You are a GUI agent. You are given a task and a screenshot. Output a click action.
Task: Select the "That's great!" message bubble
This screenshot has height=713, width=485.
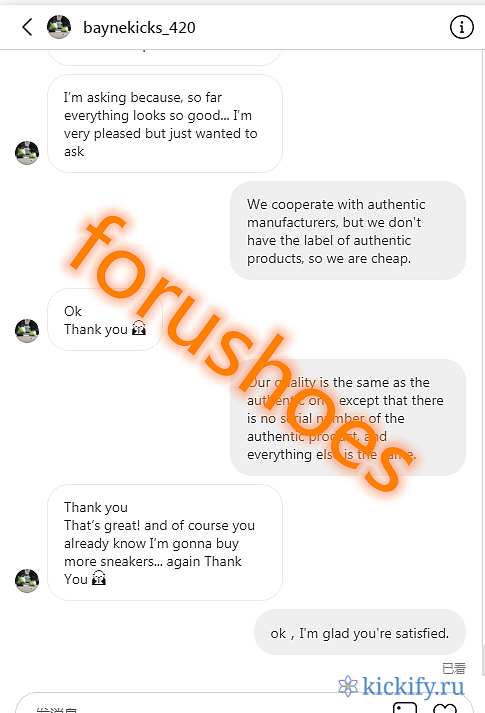pyautogui.click(x=165, y=542)
